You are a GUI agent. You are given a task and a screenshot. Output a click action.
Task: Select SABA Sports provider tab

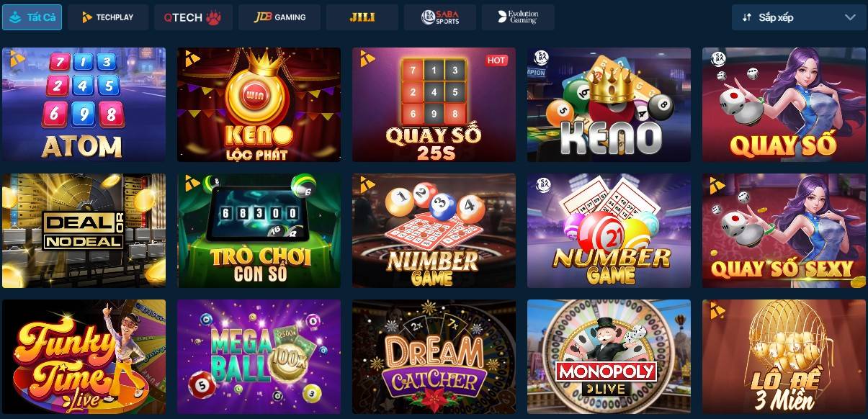(x=439, y=17)
